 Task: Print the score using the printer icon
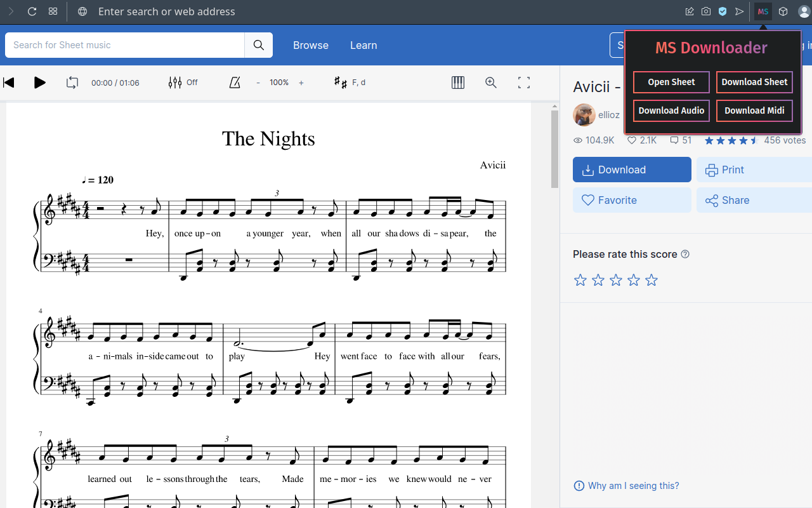(724, 170)
